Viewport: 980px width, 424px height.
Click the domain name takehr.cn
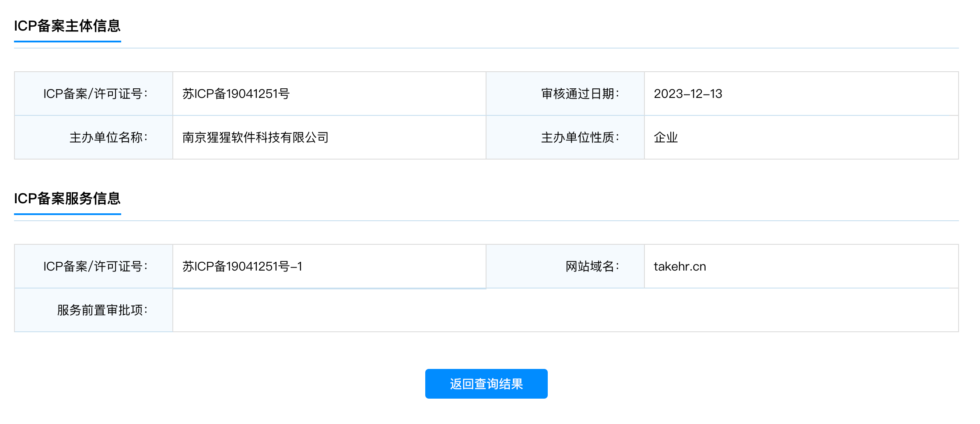[679, 266]
